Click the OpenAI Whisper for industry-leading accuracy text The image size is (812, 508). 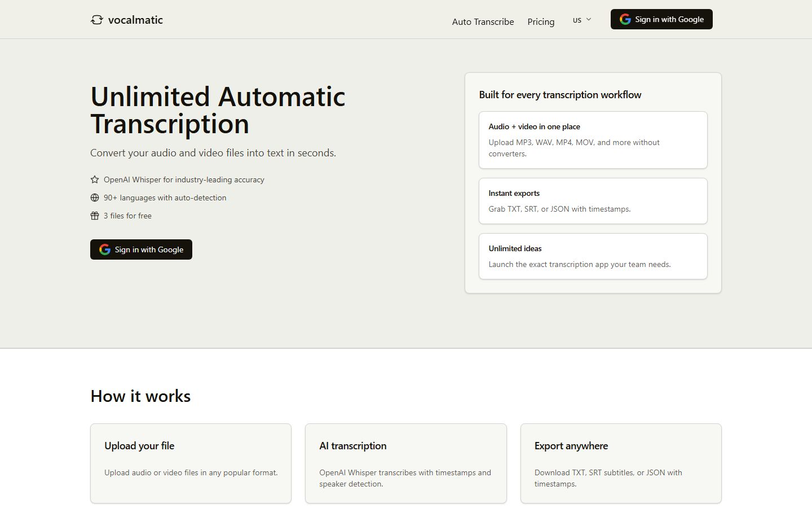click(x=184, y=179)
